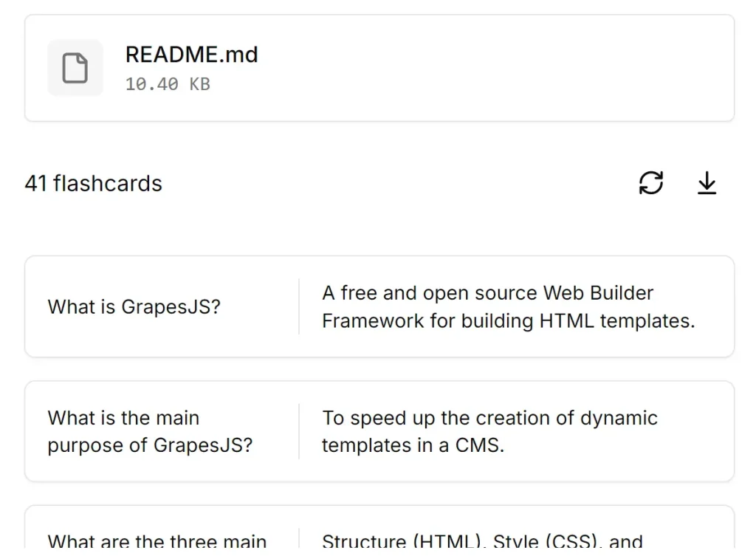The image size is (756, 556).
Task: Click the document symbol next to README.md
Action: (x=75, y=68)
